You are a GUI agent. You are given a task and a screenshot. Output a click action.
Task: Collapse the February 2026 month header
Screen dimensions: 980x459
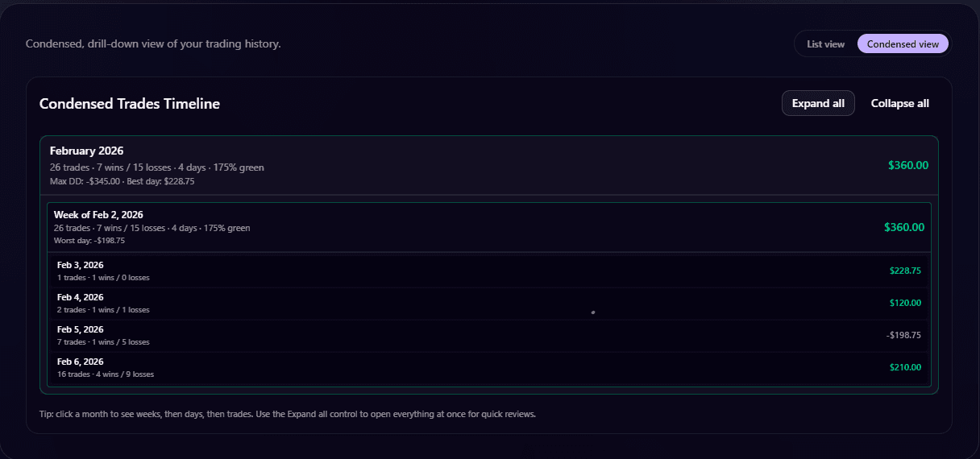(86, 151)
